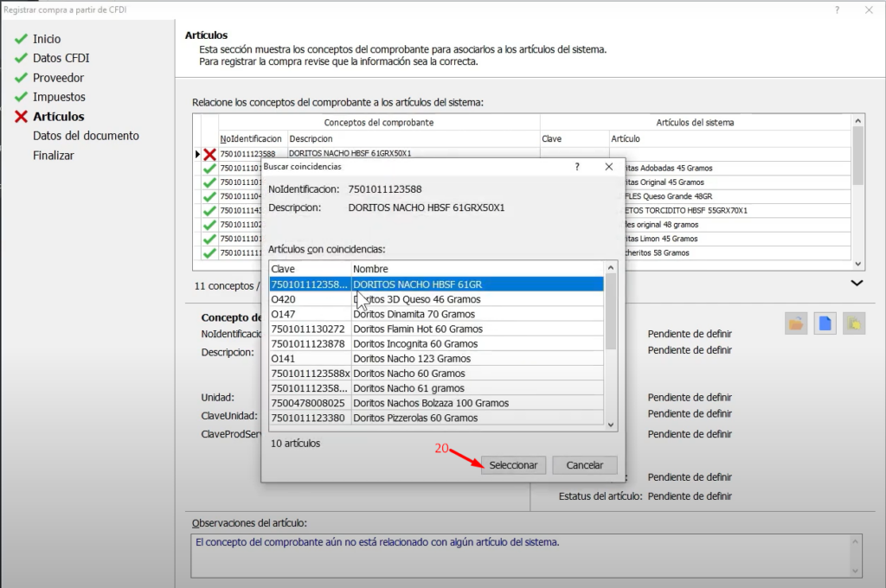Click the down arrow of matches list scrollbar
This screenshot has height=588, width=886.
[611, 425]
